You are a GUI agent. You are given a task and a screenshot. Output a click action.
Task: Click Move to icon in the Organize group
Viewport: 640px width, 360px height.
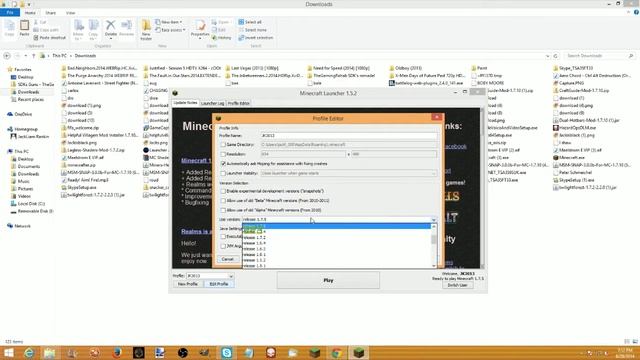tap(78, 29)
